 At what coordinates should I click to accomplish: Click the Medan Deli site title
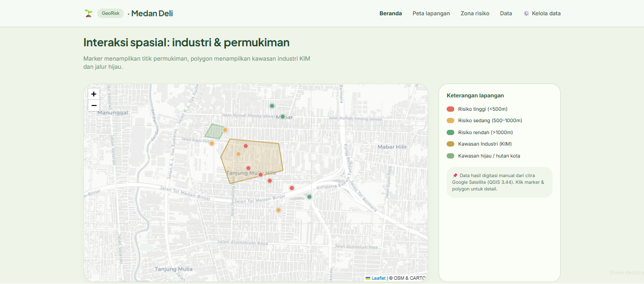click(x=152, y=13)
